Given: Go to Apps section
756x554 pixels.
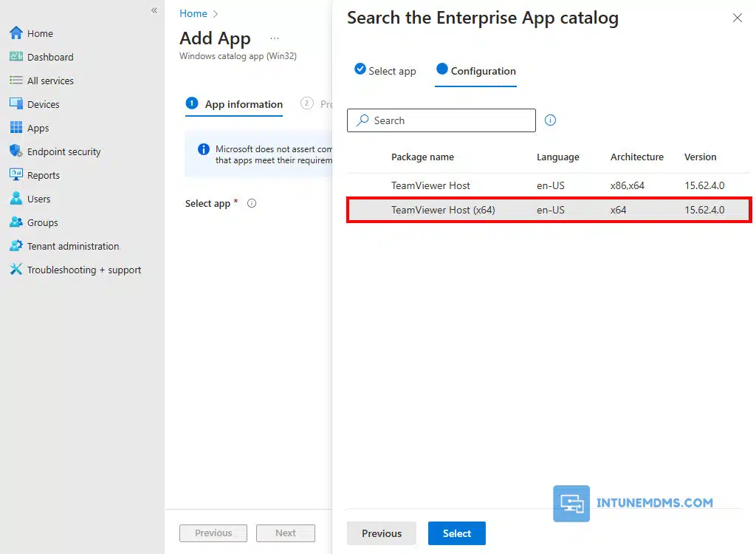Looking at the screenshot, I should pos(38,128).
